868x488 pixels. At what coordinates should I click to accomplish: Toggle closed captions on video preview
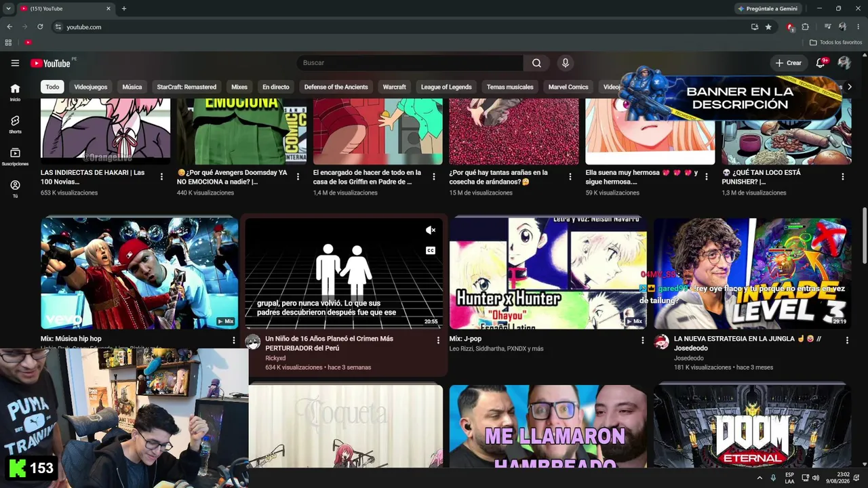coord(431,251)
